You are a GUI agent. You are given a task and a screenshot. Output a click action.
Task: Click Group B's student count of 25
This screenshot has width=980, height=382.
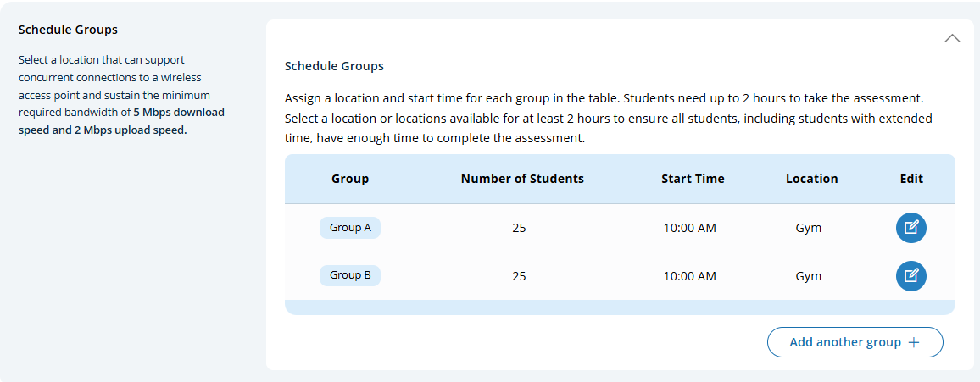[x=520, y=276]
